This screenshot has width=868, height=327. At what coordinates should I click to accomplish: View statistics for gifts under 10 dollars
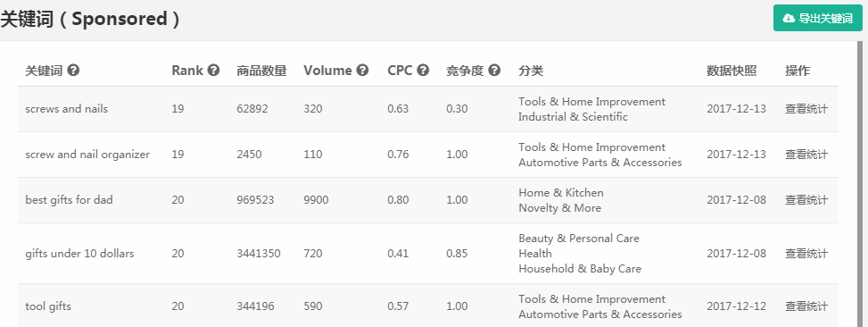pyautogui.click(x=806, y=254)
